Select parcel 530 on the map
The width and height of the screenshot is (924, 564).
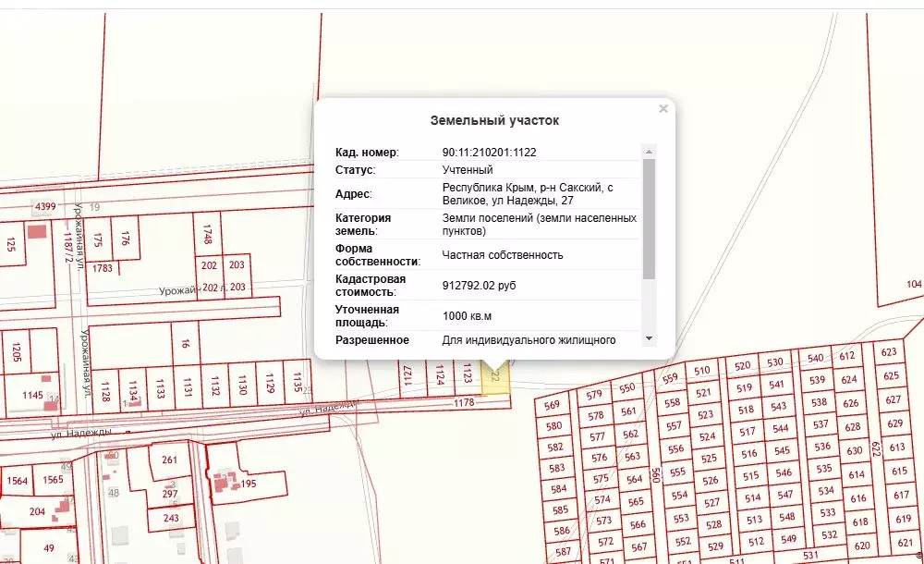(775, 362)
